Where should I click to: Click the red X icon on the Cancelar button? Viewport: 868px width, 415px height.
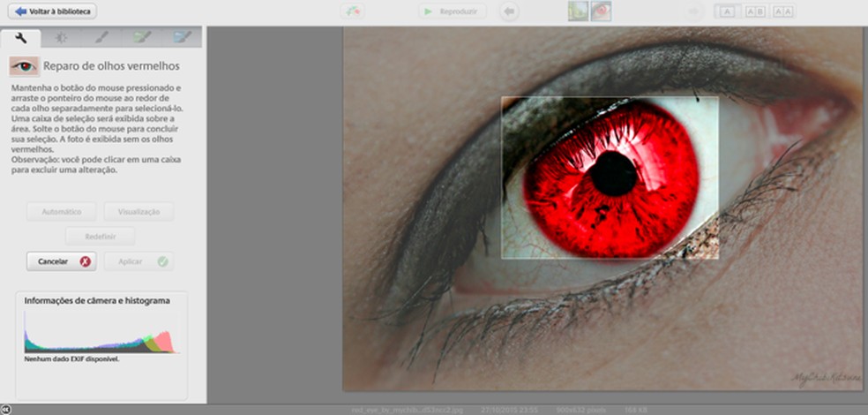point(85,261)
